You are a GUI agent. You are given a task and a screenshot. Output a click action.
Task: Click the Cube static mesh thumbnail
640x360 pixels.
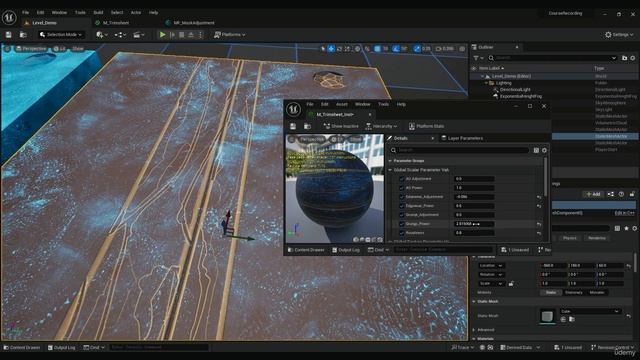[x=547, y=316]
